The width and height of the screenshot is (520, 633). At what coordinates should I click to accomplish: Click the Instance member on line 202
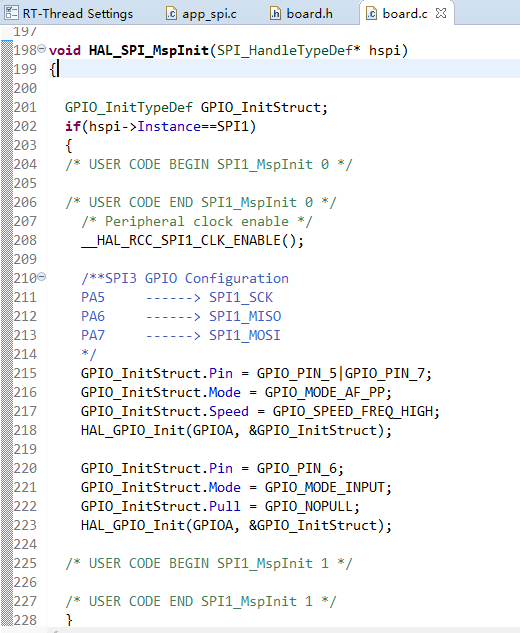pos(169,126)
